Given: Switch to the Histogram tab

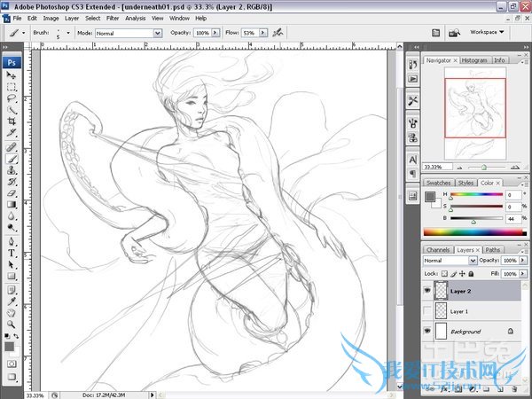Looking at the screenshot, I should [474, 60].
